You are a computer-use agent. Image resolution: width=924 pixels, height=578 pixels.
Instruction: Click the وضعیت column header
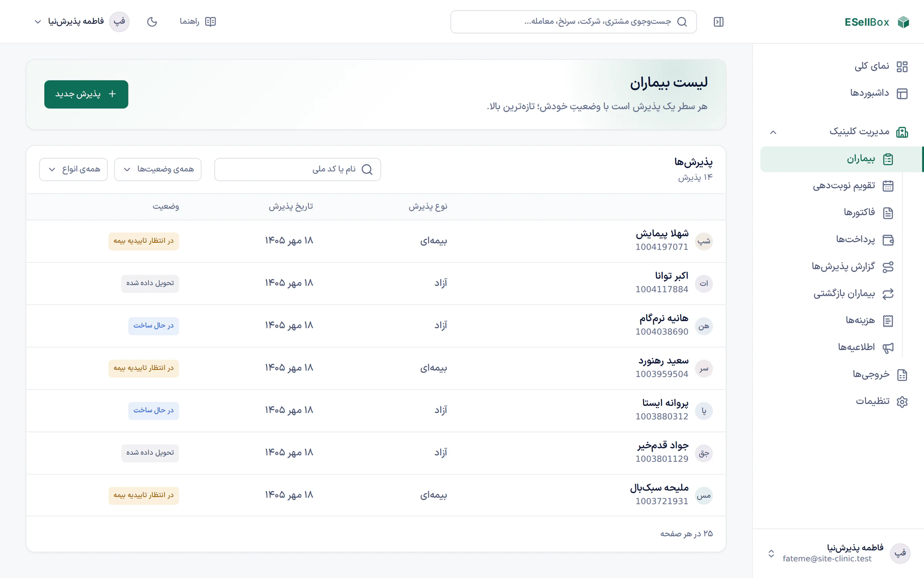pos(166,207)
